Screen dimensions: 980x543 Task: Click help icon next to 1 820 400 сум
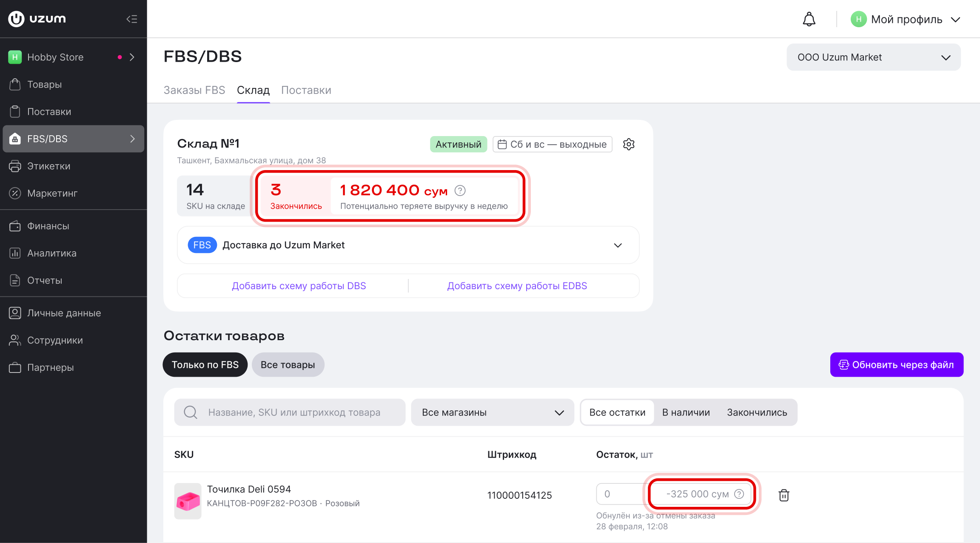[460, 190]
